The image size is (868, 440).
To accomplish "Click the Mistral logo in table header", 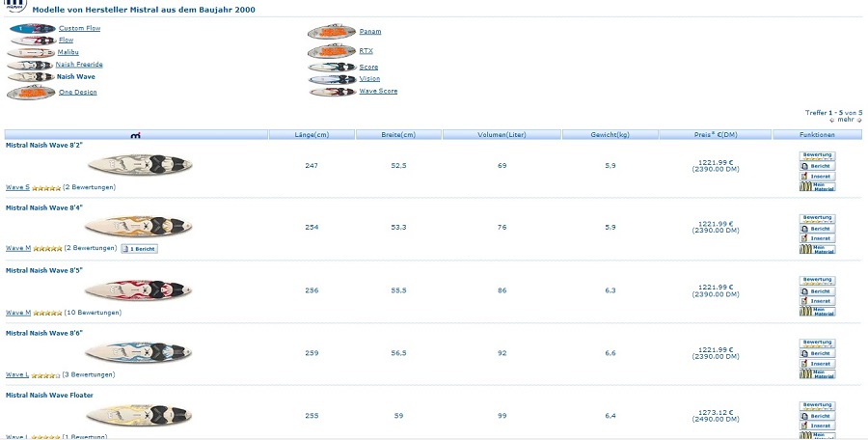I will 136,135.
